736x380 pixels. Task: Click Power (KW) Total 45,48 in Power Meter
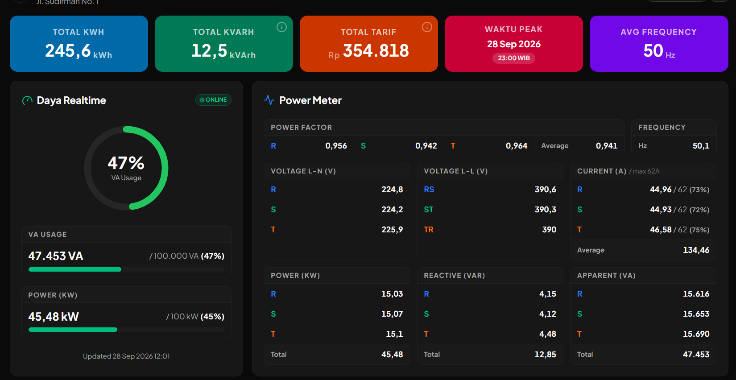392,355
